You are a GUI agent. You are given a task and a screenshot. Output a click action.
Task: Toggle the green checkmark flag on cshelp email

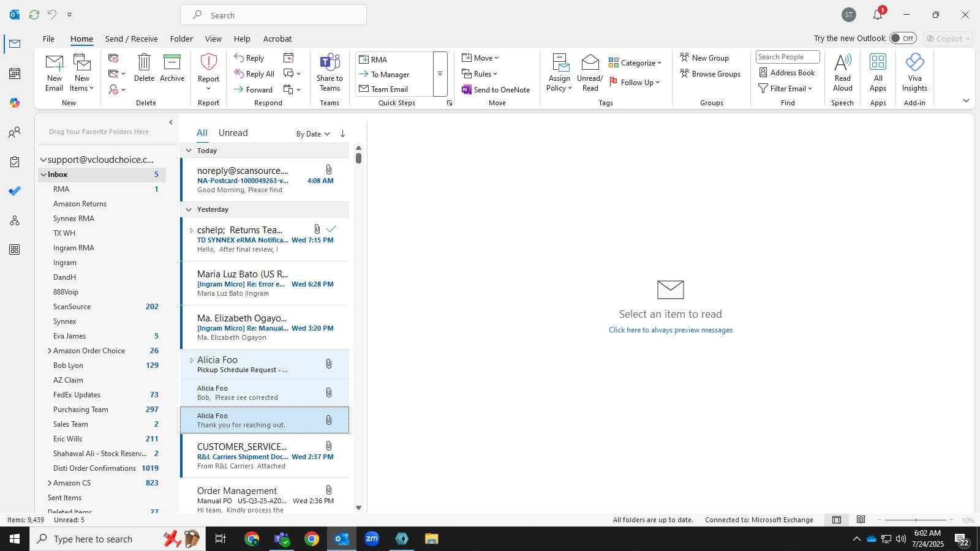[x=331, y=229]
